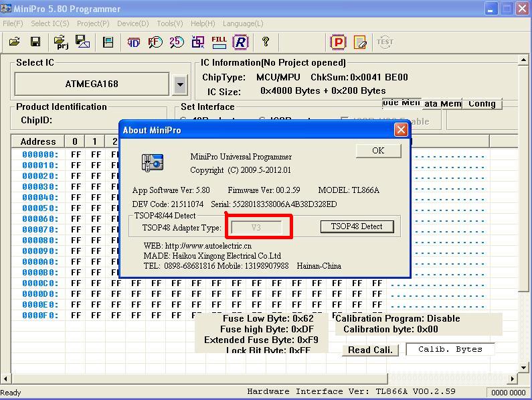Click the FILL buffer toolbar icon
Viewport: 532px width, 400px height.
(219, 42)
